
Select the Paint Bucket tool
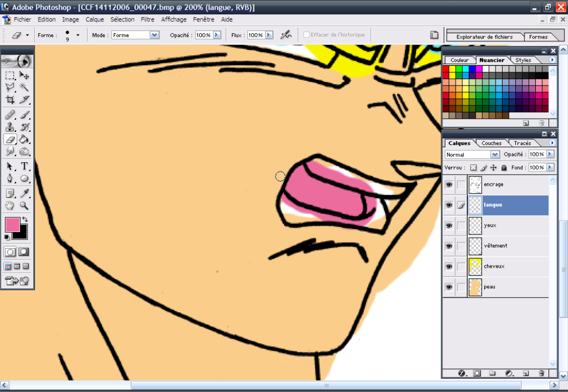click(x=24, y=139)
